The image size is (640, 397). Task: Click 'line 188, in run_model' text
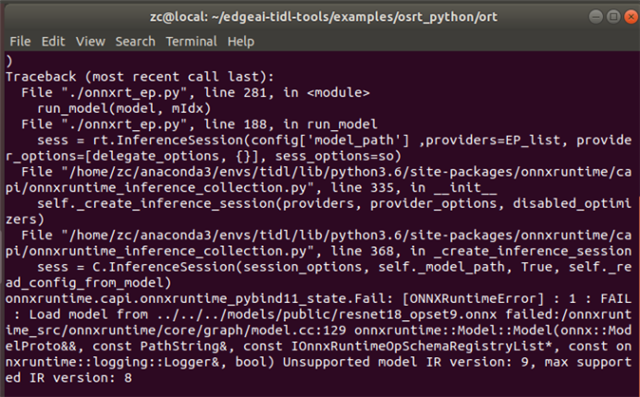click(291, 124)
